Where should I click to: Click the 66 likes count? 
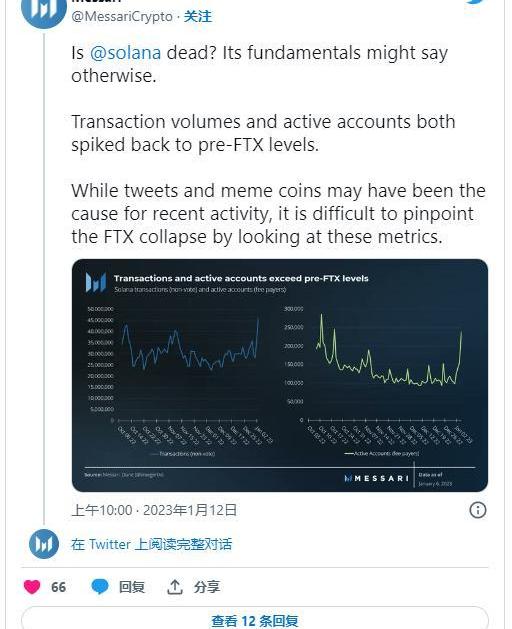59,587
